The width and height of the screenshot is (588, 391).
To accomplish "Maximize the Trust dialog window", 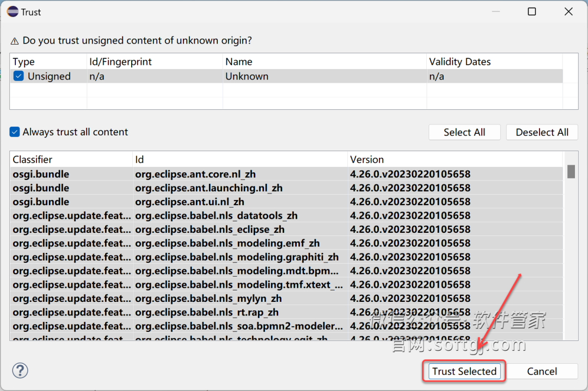I will click(x=532, y=11).
